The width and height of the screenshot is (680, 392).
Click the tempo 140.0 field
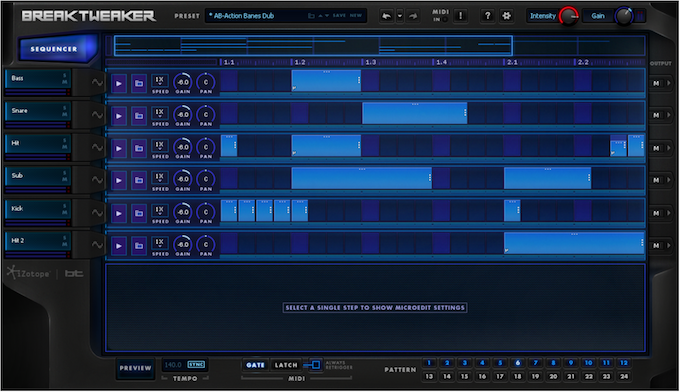pyautogui.click(x=173, y=365)
